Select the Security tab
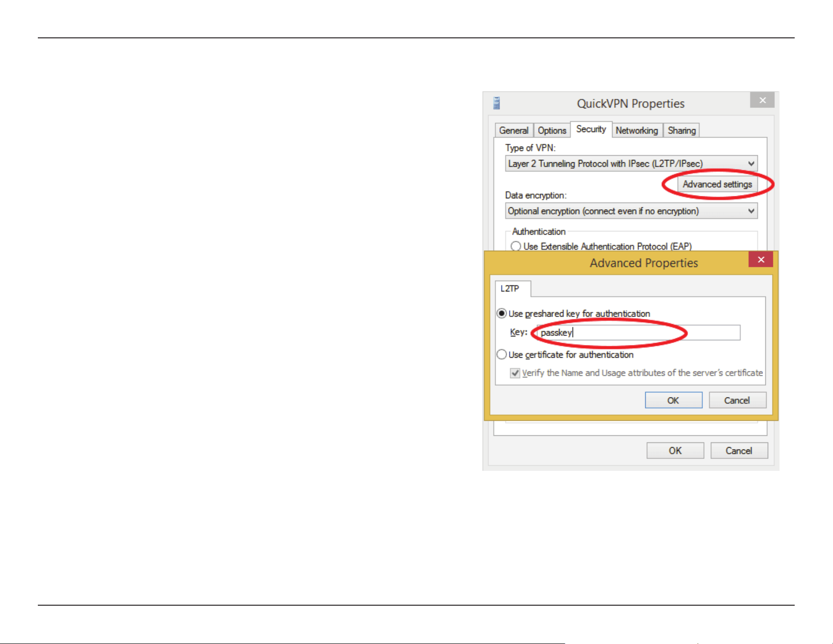The image size is (833, 644). pyautogui.click(x=591, y=129)
